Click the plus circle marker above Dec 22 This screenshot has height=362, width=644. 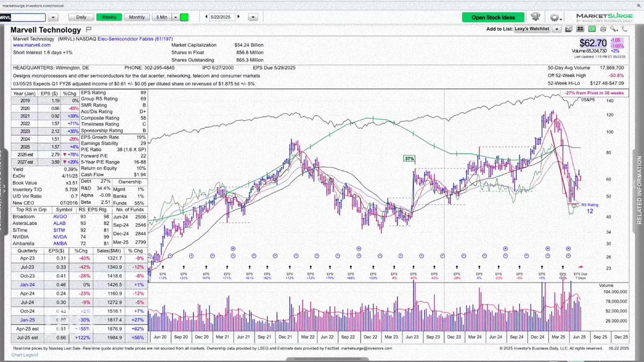pos(358,249)
